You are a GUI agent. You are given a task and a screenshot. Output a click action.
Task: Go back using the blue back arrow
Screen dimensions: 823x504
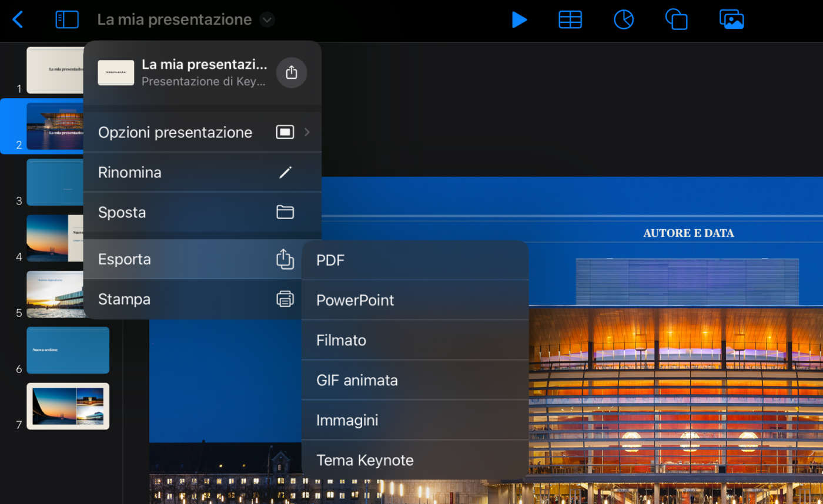pos(18,19)
